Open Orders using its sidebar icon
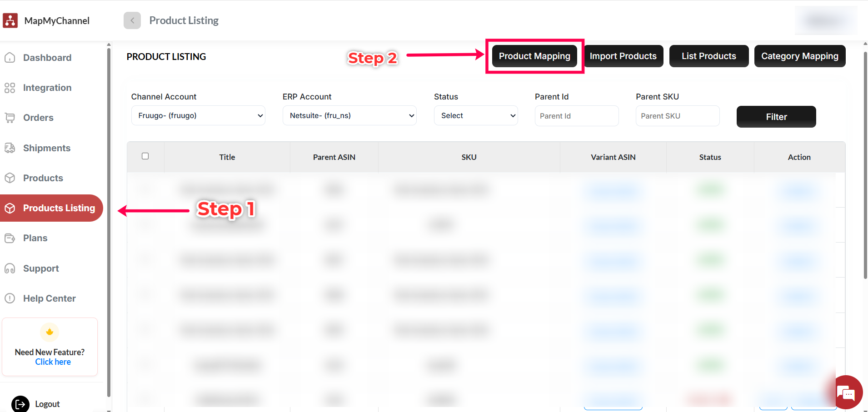This screenshot has width=868, height=412. (x=10, y=118)
